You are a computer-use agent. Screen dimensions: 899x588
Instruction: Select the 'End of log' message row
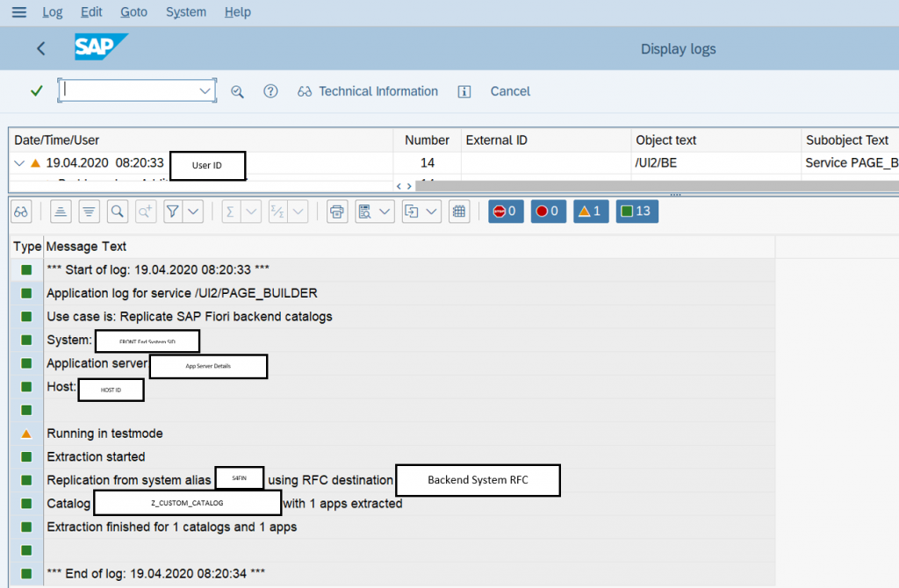coord(392,574)
